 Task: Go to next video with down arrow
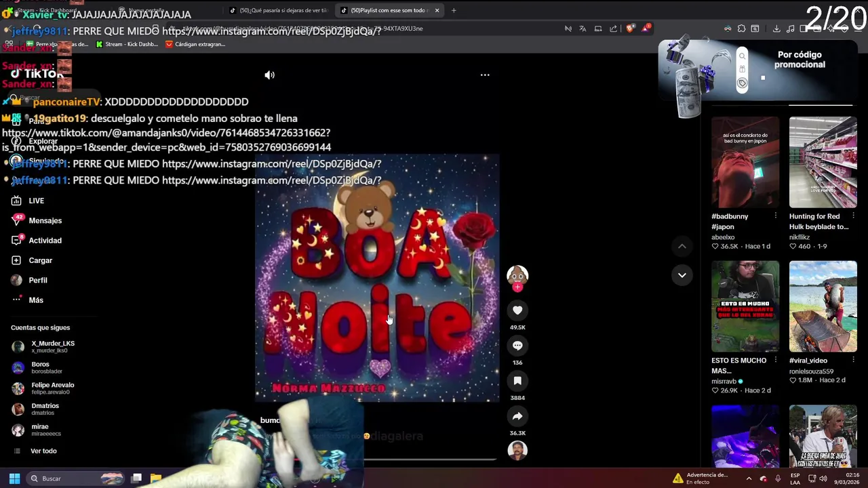(x=682, y=275)
